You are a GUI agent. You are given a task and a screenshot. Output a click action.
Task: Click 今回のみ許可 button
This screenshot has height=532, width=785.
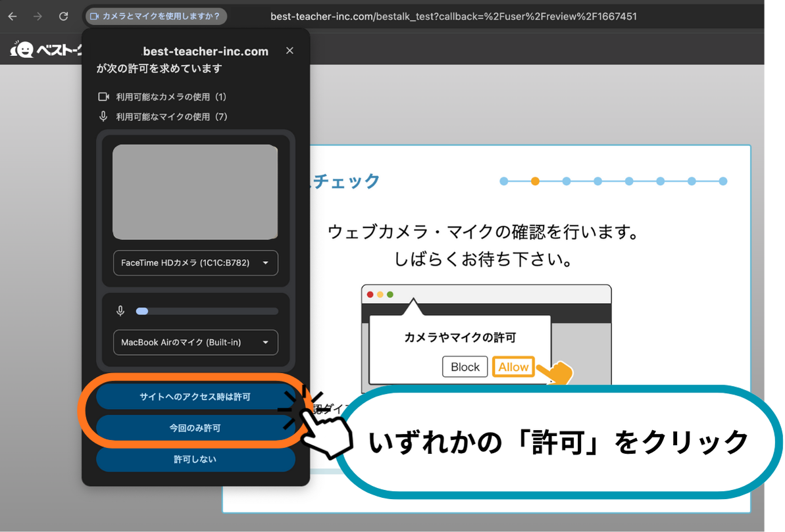[195, 428]
